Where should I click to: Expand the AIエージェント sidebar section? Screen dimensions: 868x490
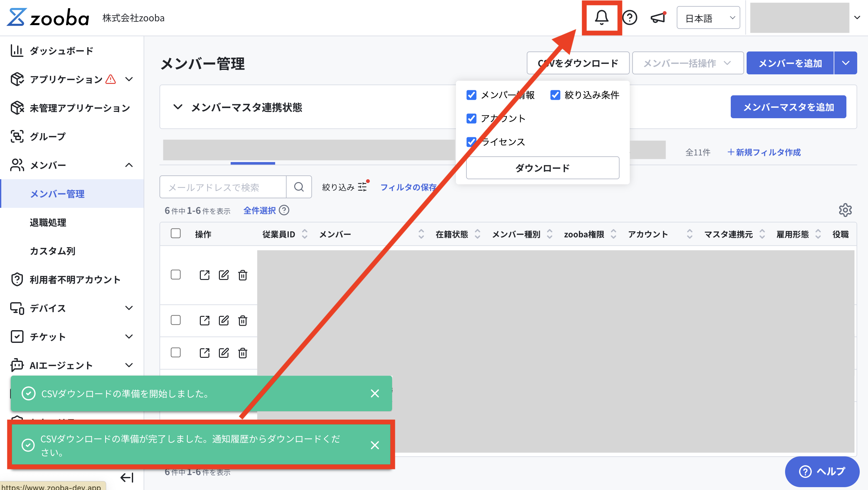pyautogui.click(x=129, y=365)
